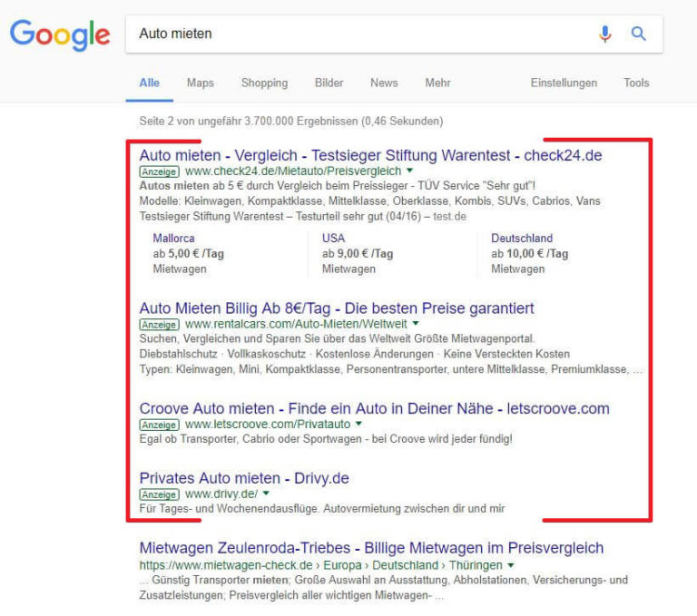Screen dimensions: 697x616
Task: Click the www.rentalcars.com/Auto-Mieten/Weltweit URL text
Action: click(x=296, y=324)
